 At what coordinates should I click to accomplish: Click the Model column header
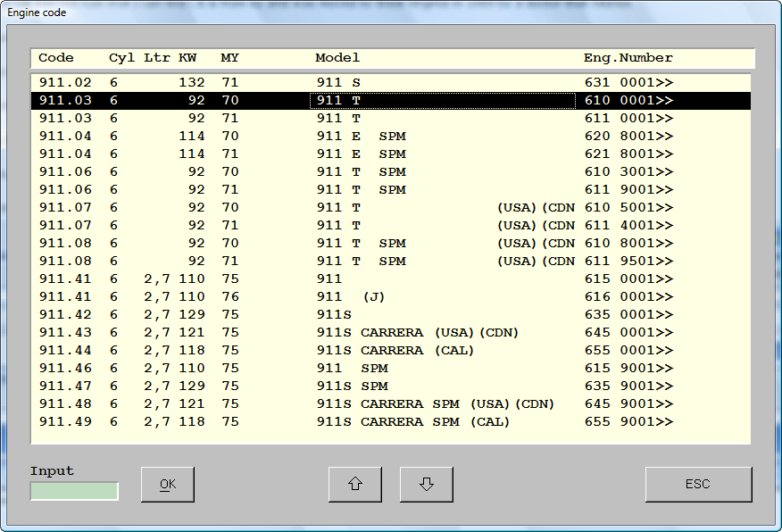tap(337, 58)
